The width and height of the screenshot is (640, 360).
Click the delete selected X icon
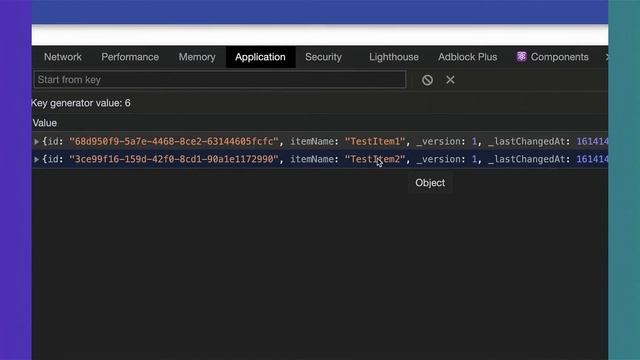coord(450,80)
